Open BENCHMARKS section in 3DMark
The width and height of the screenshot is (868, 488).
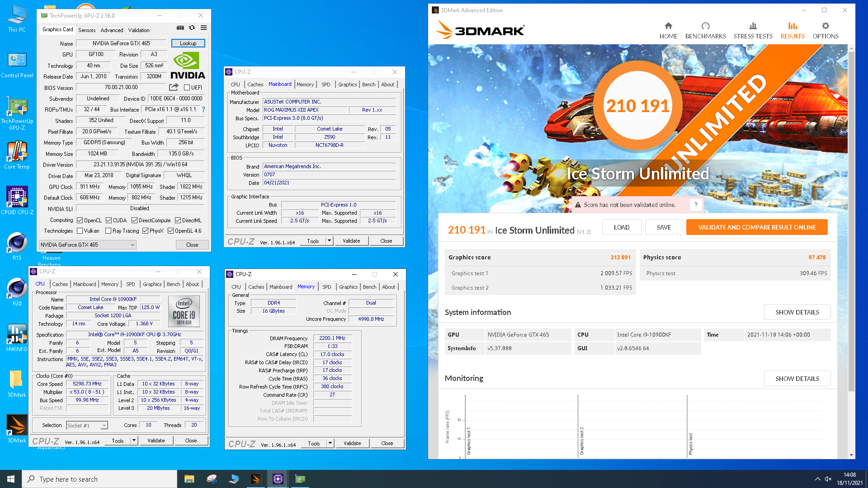(x=705, y=30)
